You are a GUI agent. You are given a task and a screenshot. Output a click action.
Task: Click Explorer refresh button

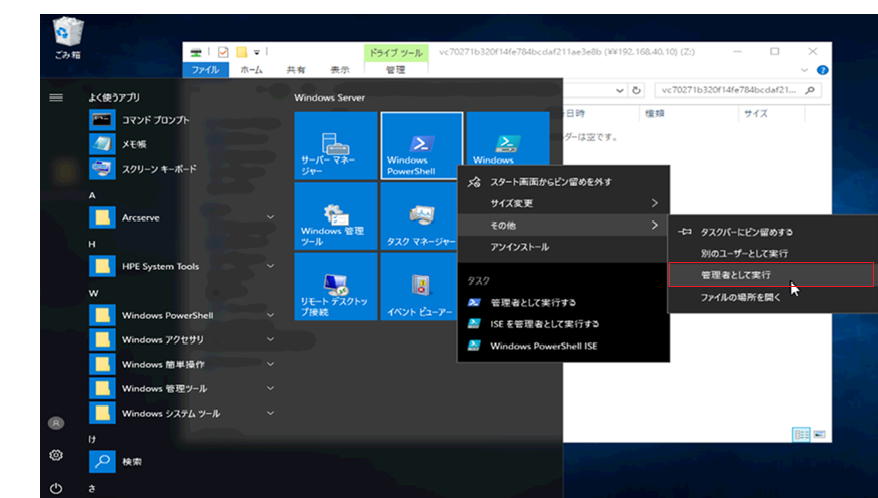click(636, 90)
